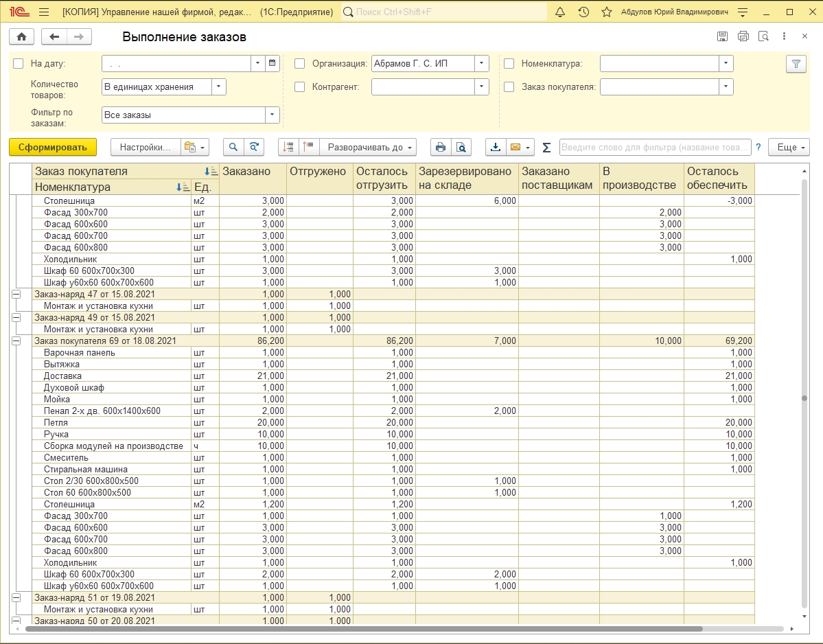823x644 pixels.
Task: Click the find next icon
Action: tap(254, 148)
